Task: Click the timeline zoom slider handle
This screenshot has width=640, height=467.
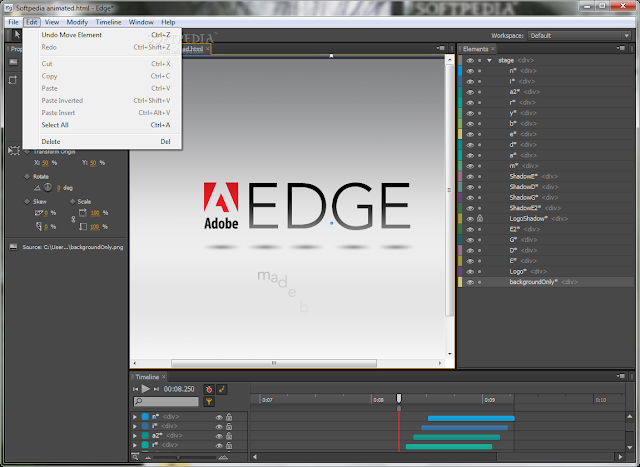Action: tap(178, 457)
